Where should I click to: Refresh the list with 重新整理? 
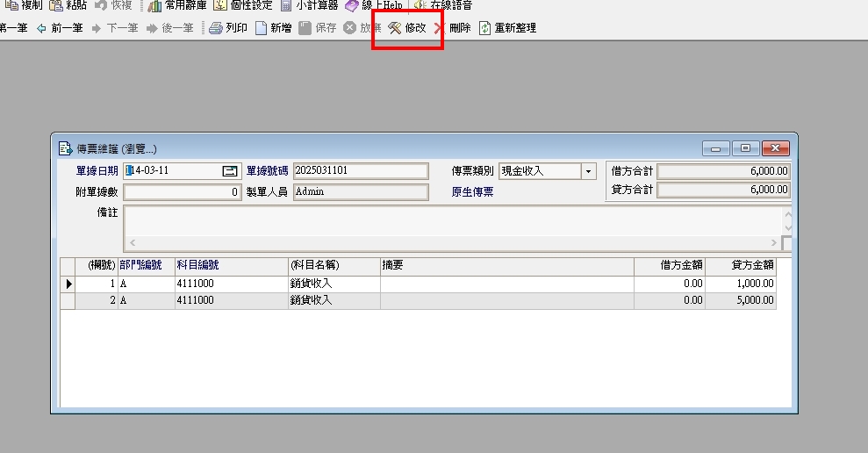tap(507, 28)
